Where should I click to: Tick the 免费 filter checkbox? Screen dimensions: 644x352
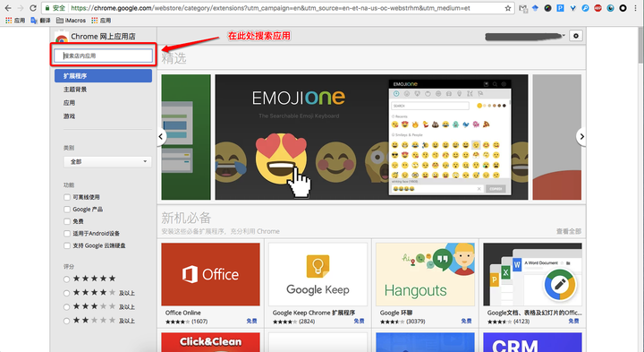click(67, 221)
